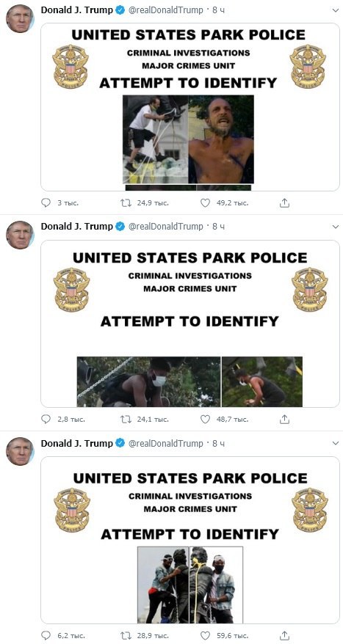The height and width of the screenshot is (644, 343).
Task: Like the second tweet with 48,7 тыс.
Action: (205, 420)
